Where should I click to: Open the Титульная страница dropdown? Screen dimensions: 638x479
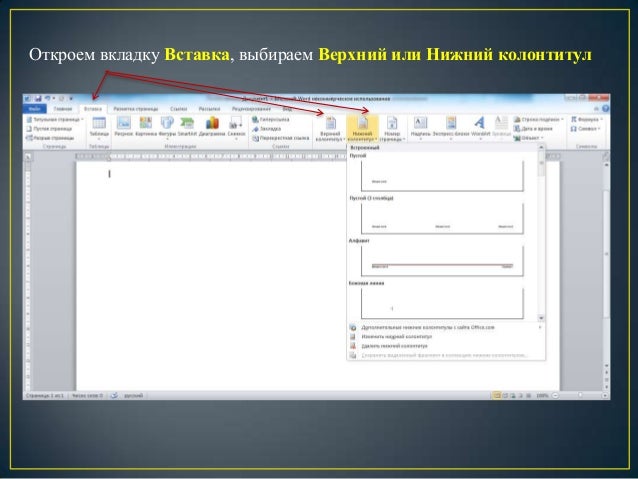pos(55,120)
